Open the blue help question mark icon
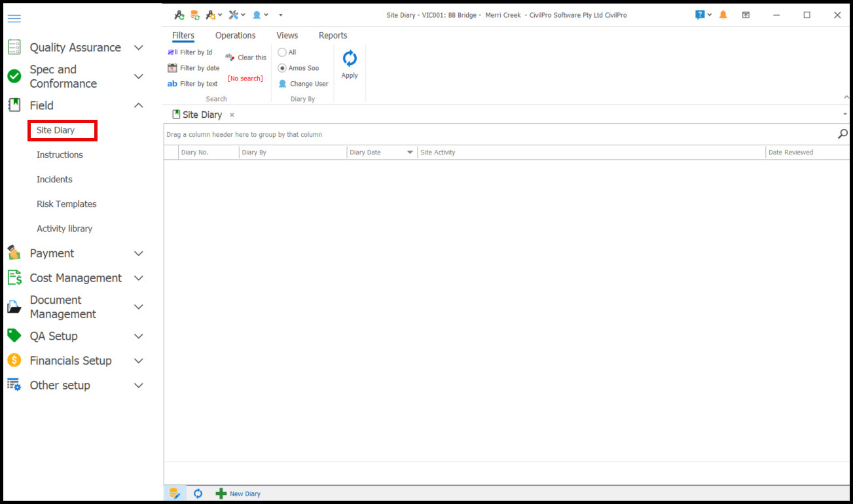 coord(700,15)
